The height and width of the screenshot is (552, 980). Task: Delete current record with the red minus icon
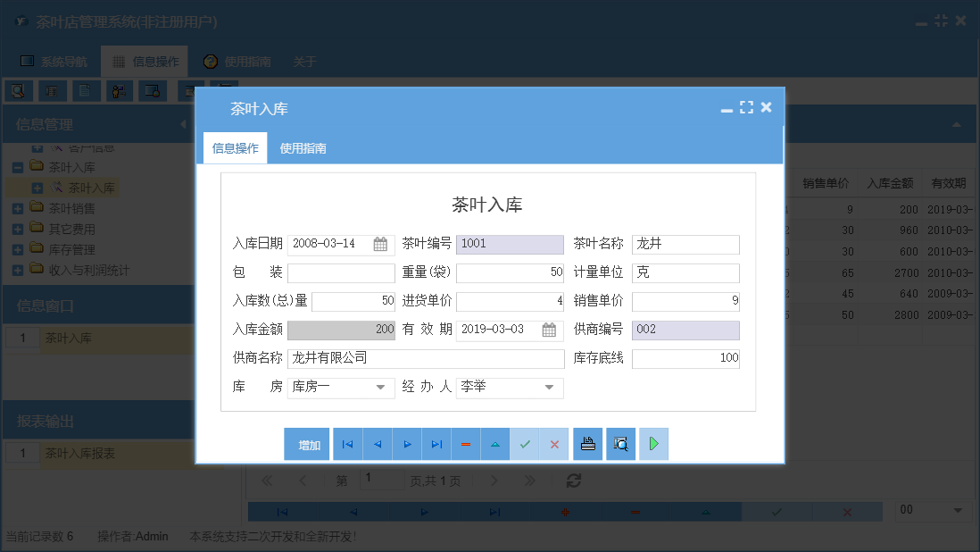pyautogui.click(x=465, y=444)
